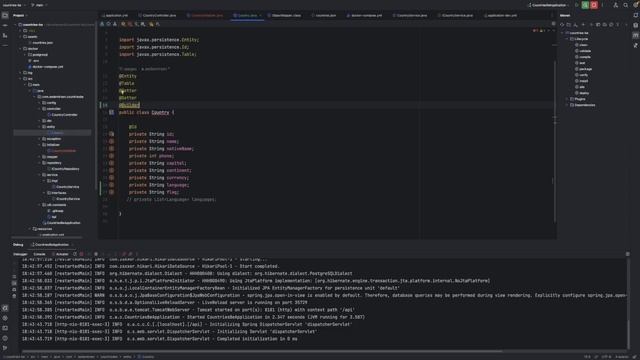Click the Tomcat started log line
Screen dimensions: 640x360
tap(188, 310)
